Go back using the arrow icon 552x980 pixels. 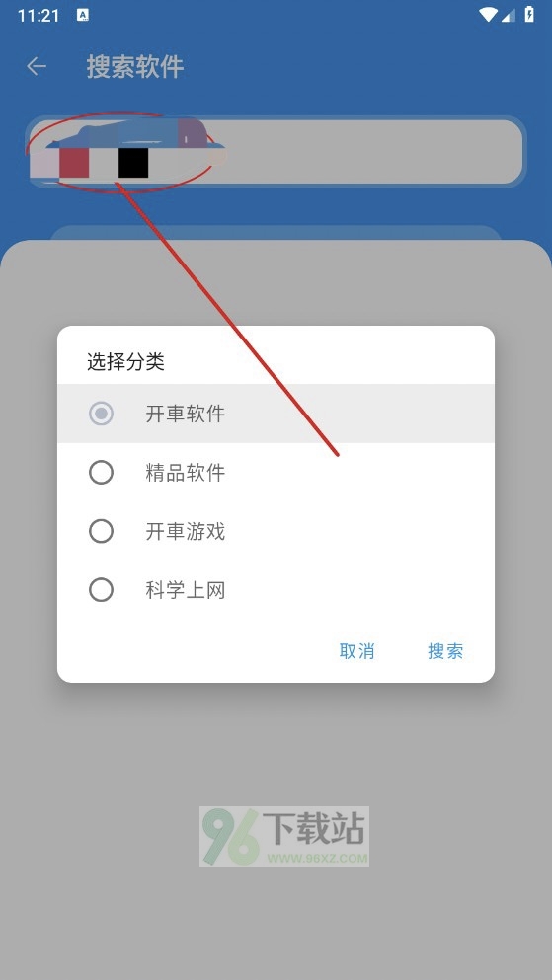click(37, 66)
